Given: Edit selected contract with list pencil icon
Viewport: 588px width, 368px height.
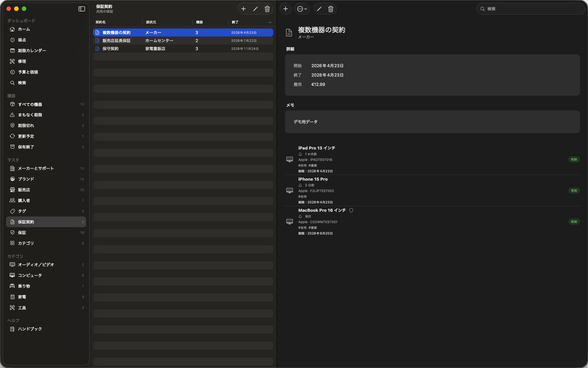Looking at the screenshot, I should pos(255,9).
